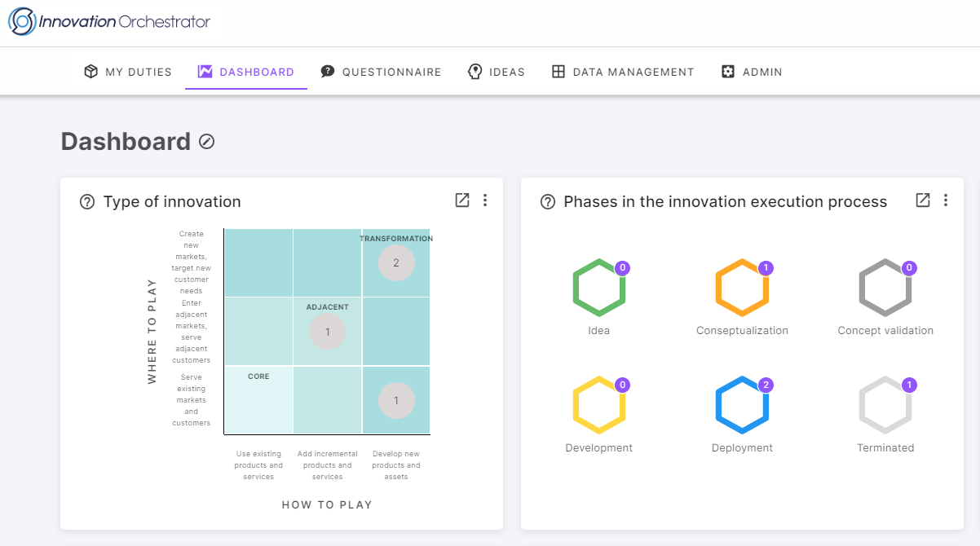The image size is (980, 546).
Task: Click the Transformation bubble showing 2
Action: pos(396,262)
